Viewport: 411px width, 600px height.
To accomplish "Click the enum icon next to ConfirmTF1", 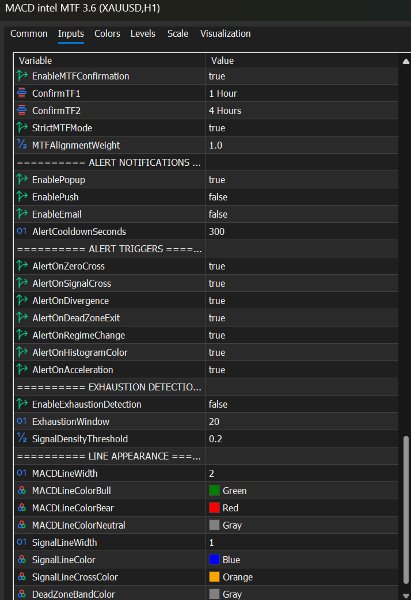I will pos(22,93).
